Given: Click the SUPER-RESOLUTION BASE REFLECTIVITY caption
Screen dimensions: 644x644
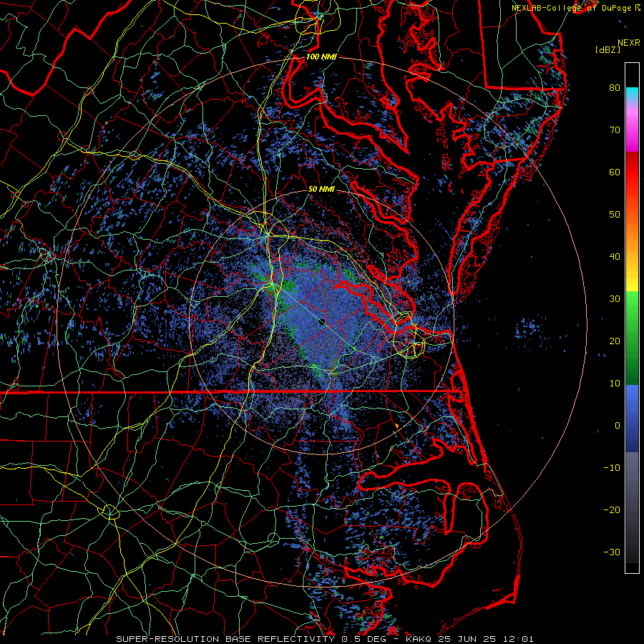Looking at the screenshot, I should coord(225,639).
